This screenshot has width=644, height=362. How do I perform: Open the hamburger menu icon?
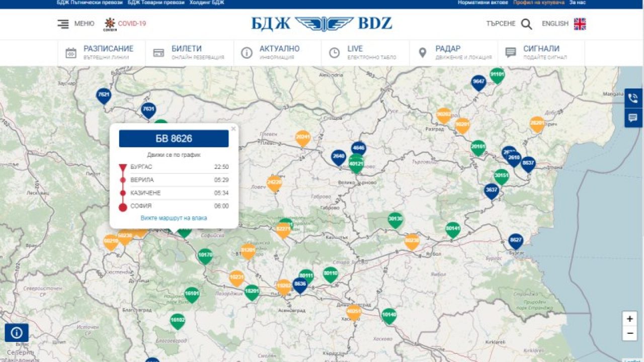[63, 24]
